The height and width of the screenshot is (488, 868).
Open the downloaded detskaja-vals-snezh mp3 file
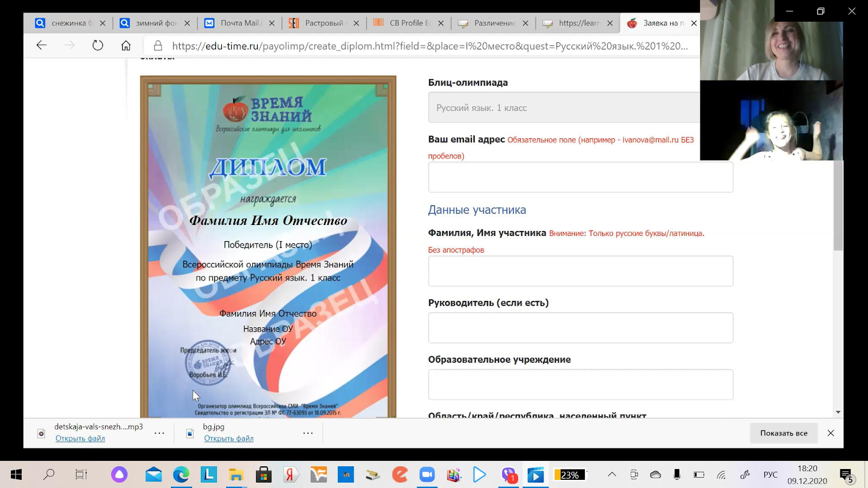click(x=80, y=438)
